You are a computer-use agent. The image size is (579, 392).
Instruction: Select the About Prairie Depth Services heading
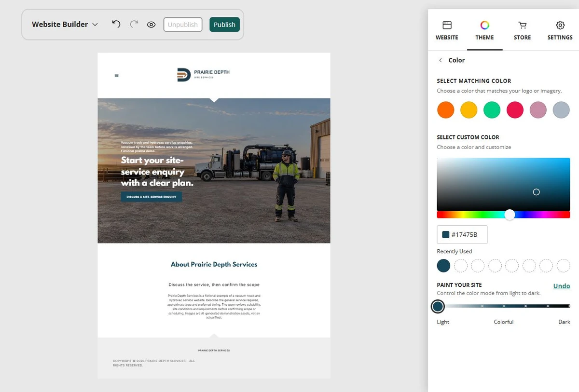click(x=214, y=264)
